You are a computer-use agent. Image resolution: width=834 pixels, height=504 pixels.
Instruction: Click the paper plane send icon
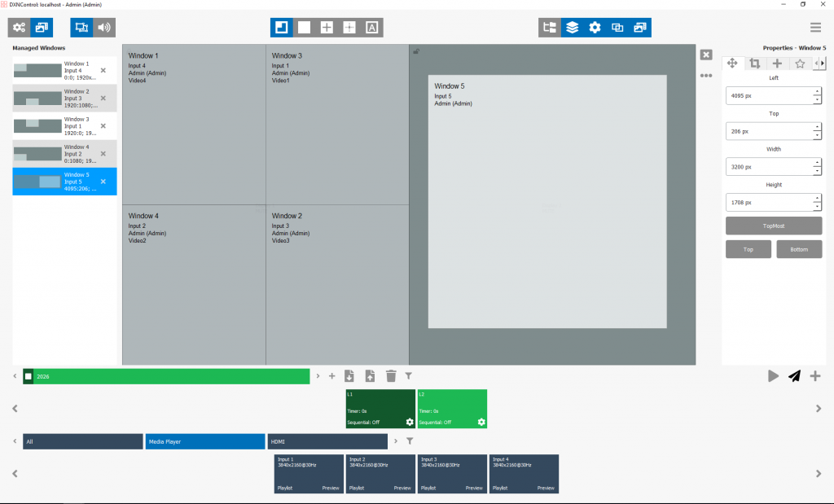pos(794,375)
